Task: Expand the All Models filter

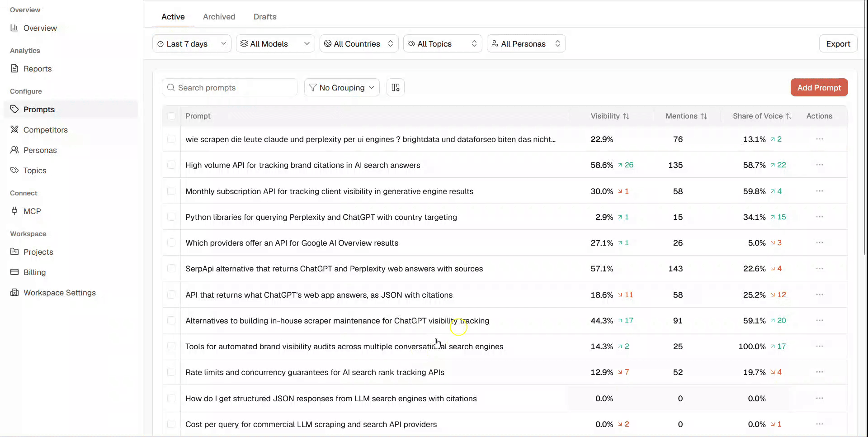Action: pyautogui.click(x=275, y=44)
